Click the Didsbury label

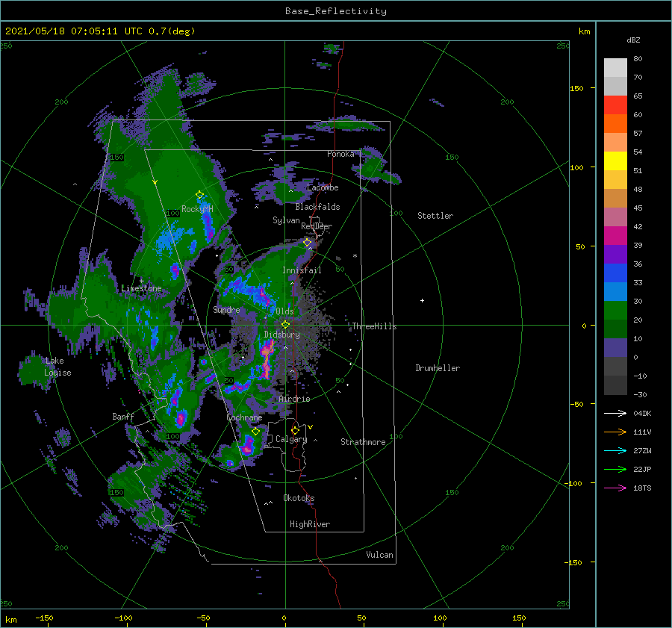(x=282, y=335)
